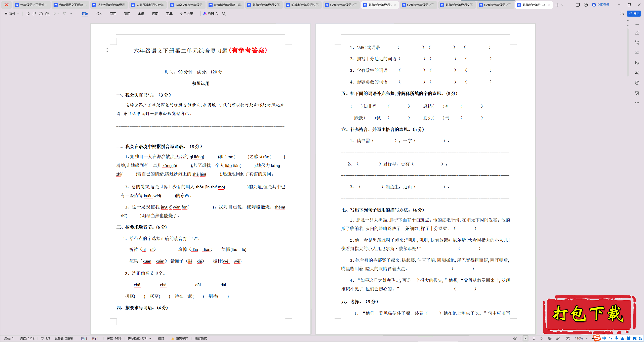Click the paragraph handle beside the title
This screenshot has width=644, height=342.
[x=107, y=50]
